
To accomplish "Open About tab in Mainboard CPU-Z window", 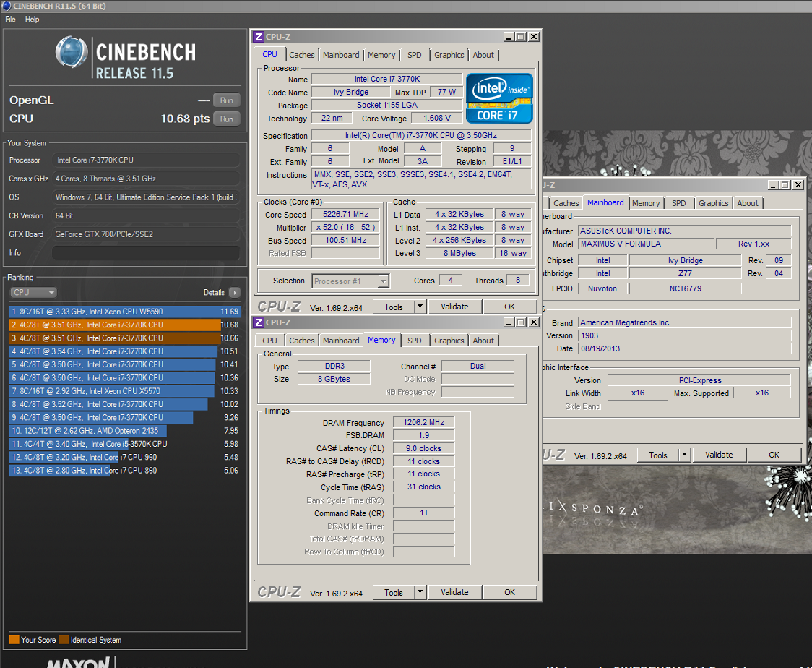I will tap(748, 203).
